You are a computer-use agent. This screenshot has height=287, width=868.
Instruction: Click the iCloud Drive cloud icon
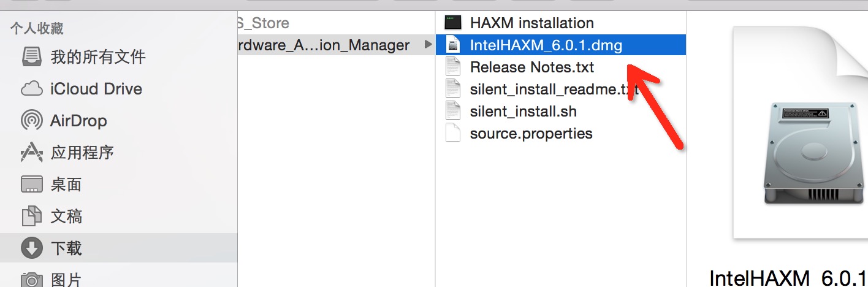31,89
